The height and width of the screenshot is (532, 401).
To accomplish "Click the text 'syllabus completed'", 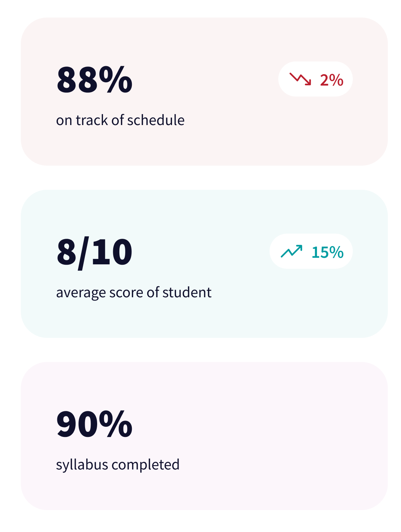I will coord(118,464).
